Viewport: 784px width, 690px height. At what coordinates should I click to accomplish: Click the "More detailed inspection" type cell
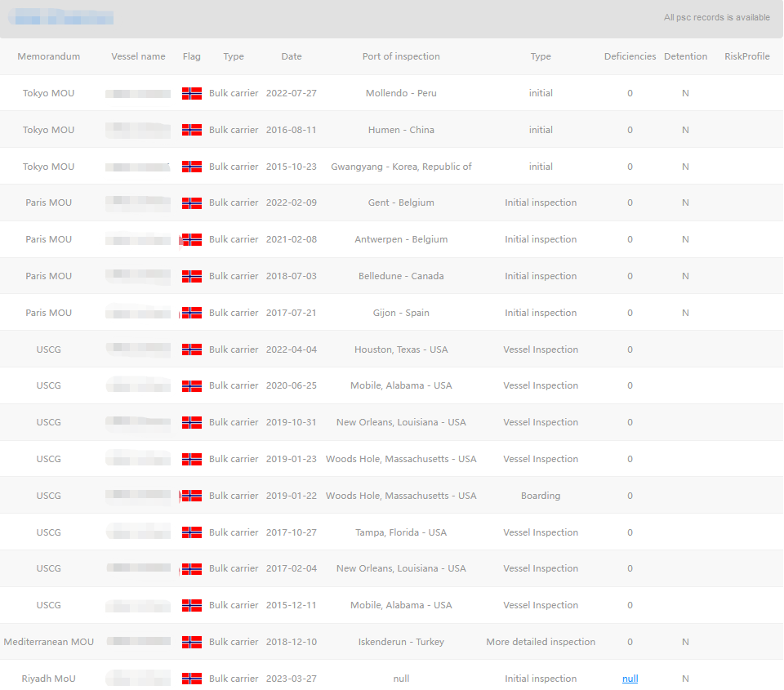pyautogui.click(x=541, y=642)
